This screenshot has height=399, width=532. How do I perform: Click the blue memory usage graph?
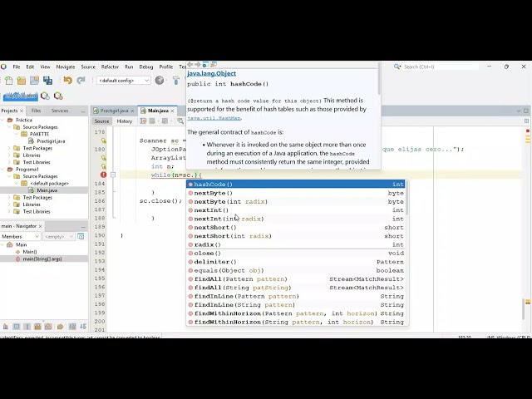click(x=20, y=96)
